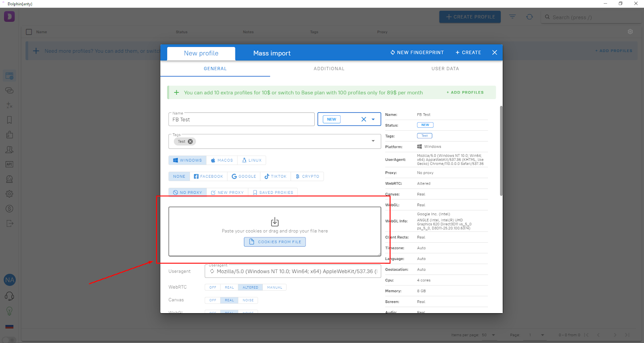Select the New Proxy option
Screen dimensions: 644x343
[227, 193]
